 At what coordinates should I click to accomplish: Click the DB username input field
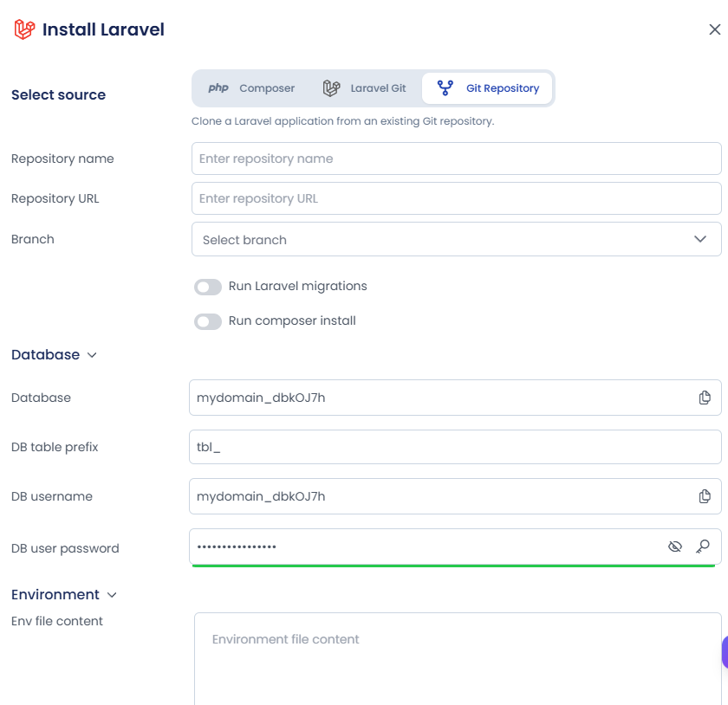click(x=455, y=496)
